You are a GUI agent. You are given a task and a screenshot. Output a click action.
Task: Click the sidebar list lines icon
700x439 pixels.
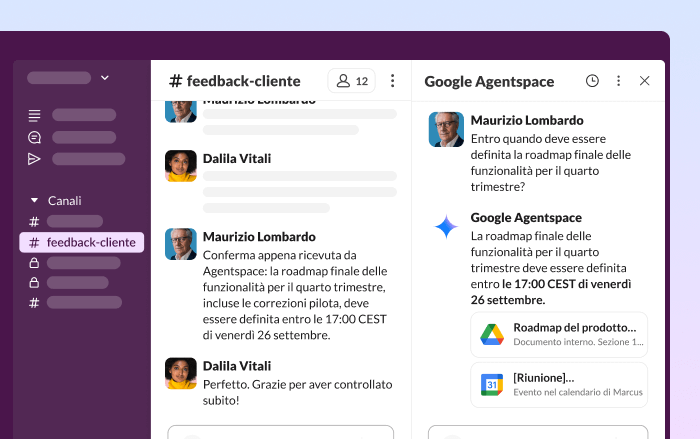(35, 115)
